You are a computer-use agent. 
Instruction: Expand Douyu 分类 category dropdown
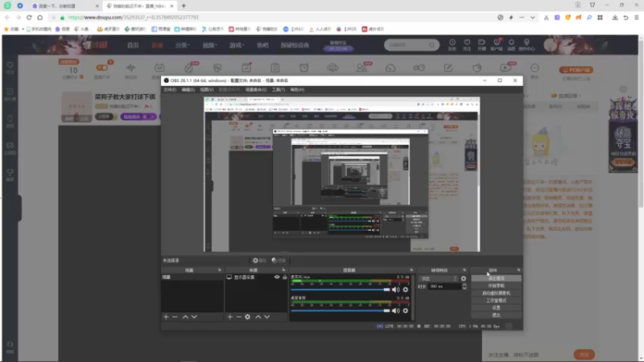tap(183, 45)
